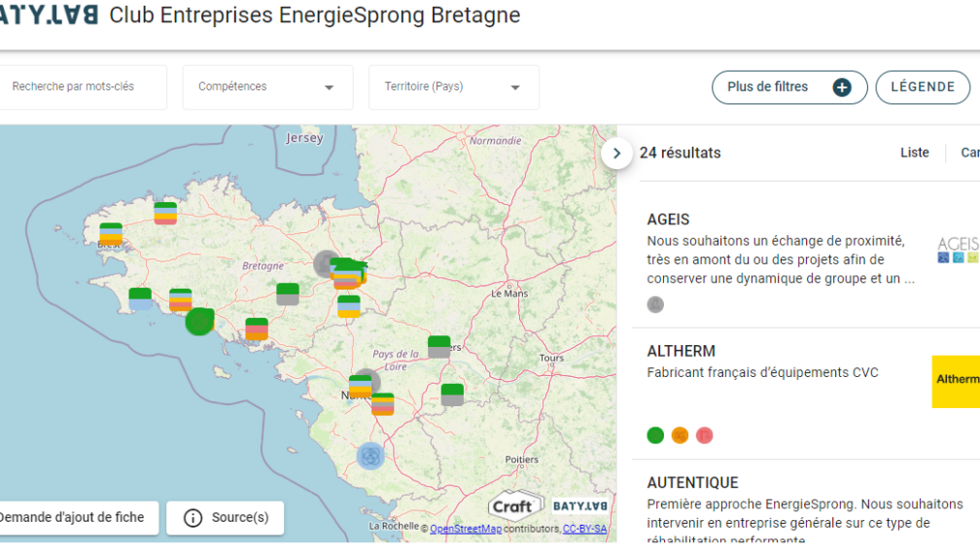The image size is (980, 551).
Task: Open the ALTHERM result card title
Action: pyautogui.click(x=682, y=351)
